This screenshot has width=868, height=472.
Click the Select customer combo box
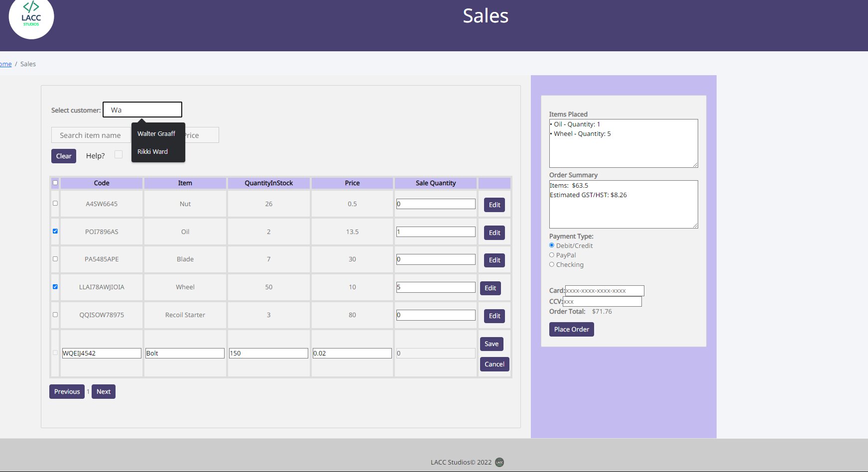[x=142, y=110]
